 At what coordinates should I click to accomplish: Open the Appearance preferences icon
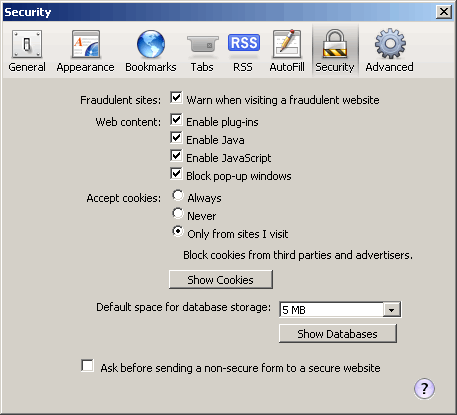pos(86,44)
